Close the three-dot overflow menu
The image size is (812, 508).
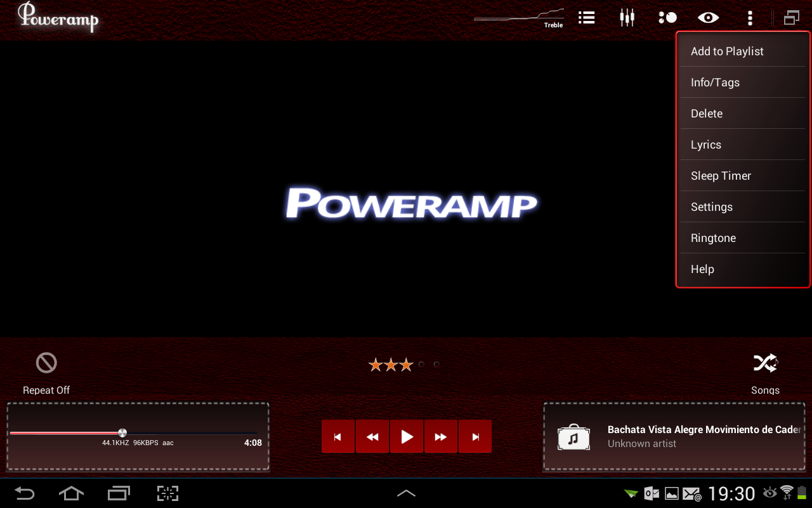tap(750, 18)
